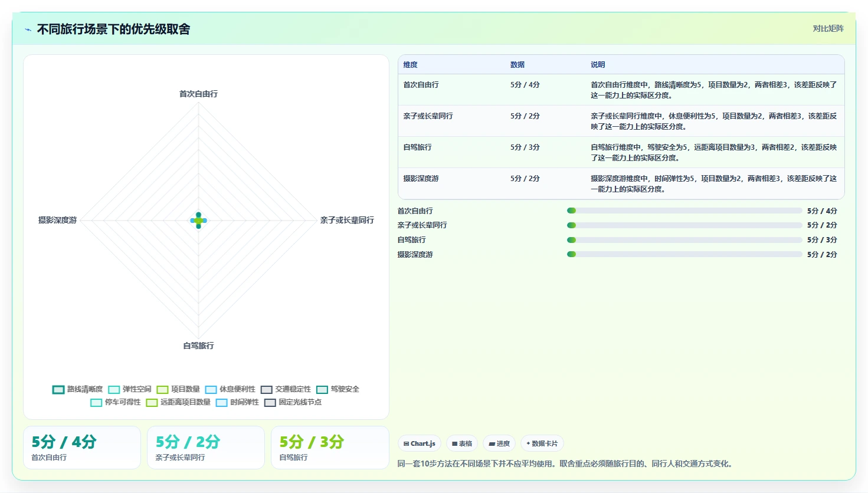This screenshot has width=868, height=493.
Task: Click the 5分 / 4分 value in the table
Action: tap(525, 85)
